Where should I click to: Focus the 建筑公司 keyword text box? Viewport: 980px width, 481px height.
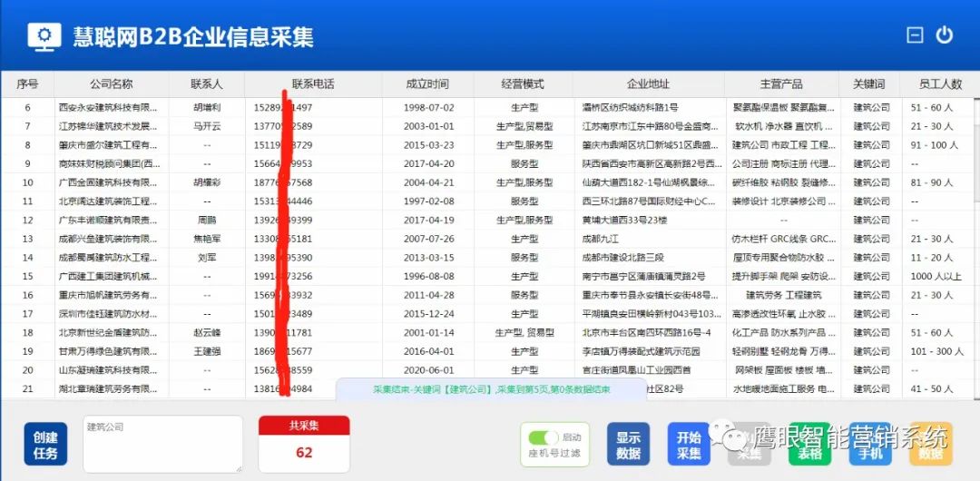point(162,444)
